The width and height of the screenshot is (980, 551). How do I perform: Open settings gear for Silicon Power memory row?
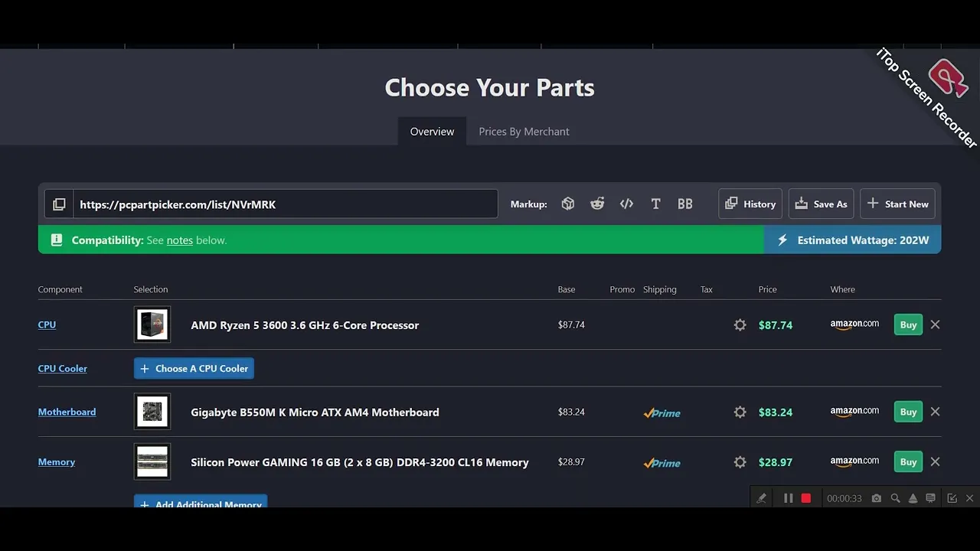point(740,462)
